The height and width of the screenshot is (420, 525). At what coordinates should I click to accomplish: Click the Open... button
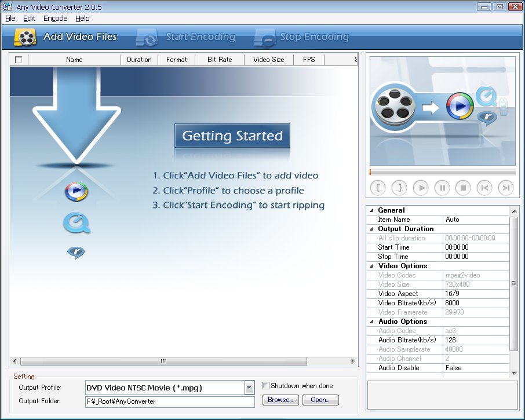click(x=320, y=400)
